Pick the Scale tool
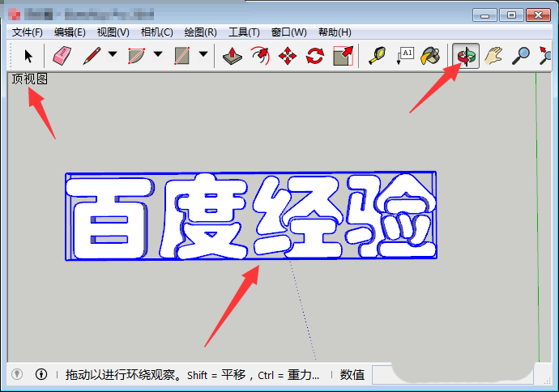Screen dimensions: 559x392 click(343, 56)
